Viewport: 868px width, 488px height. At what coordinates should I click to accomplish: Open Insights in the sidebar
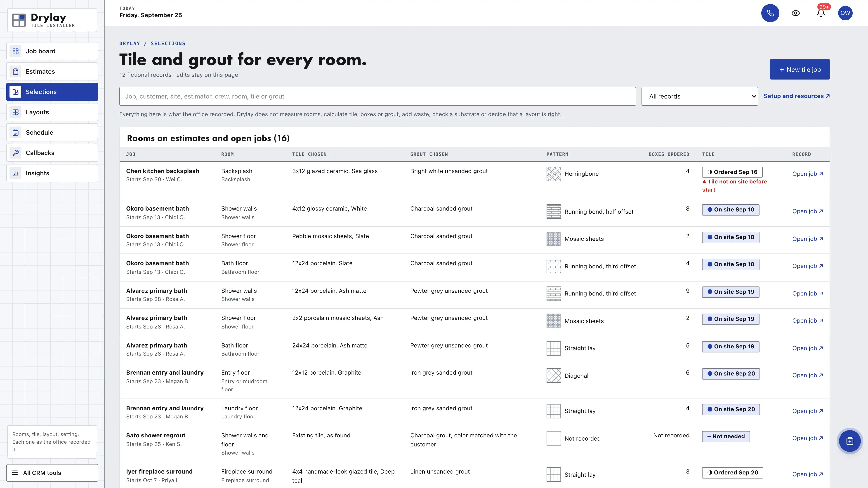tap(52, 173)
